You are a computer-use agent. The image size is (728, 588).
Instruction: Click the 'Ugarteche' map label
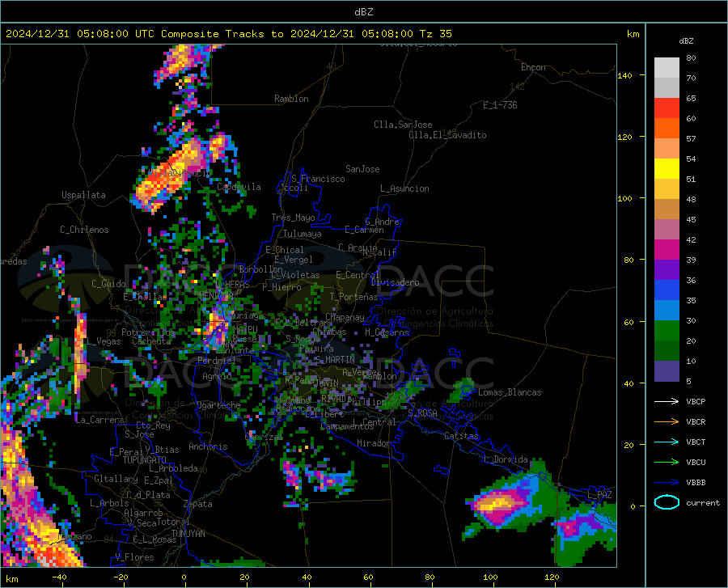click(x=218, y=404)
